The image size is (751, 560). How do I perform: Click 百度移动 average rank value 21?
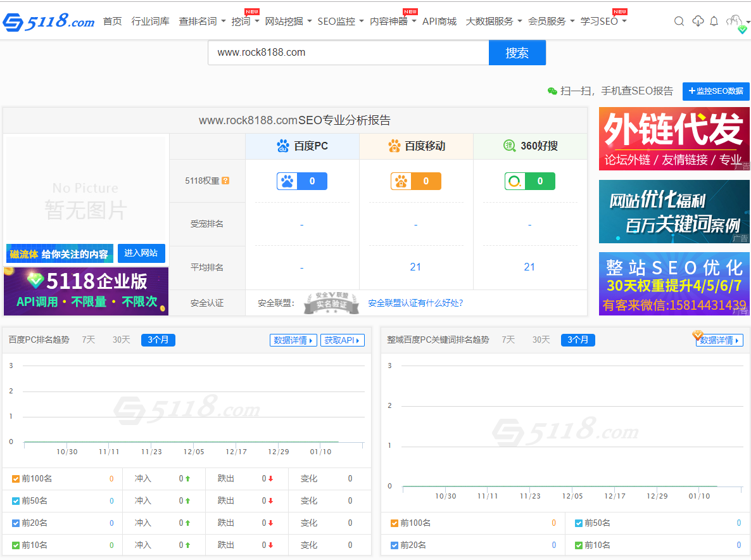(x=415, y=267)
